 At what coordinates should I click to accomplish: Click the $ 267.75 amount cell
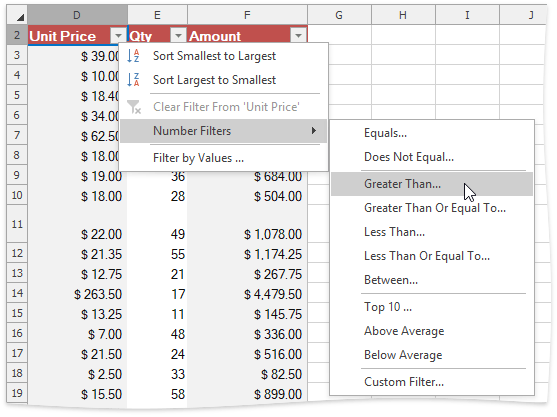tap(247, 274)
